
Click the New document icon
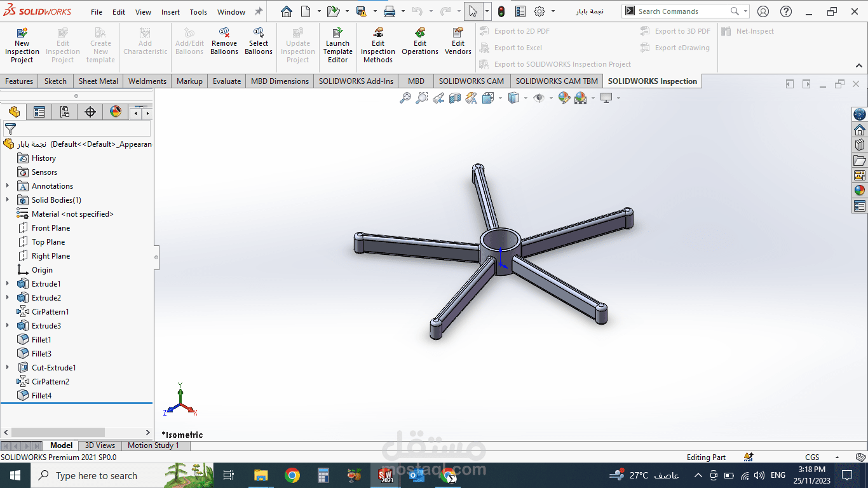[x=306, y=11]
